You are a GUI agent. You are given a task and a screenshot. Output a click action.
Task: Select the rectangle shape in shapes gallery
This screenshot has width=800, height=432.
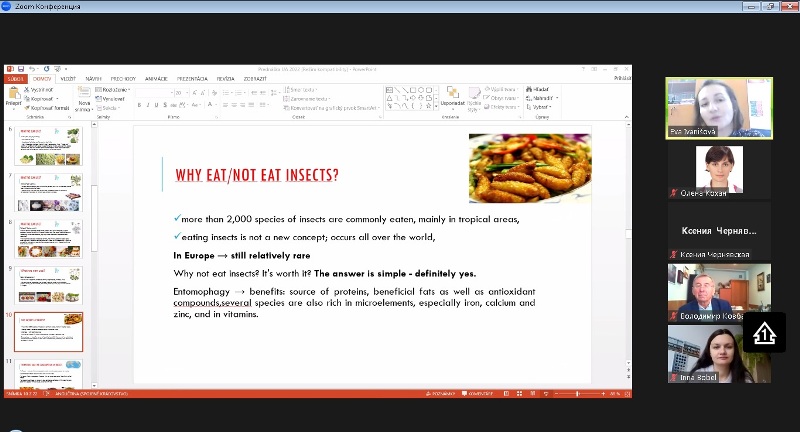pyautogui.click(x=413, y=90)
